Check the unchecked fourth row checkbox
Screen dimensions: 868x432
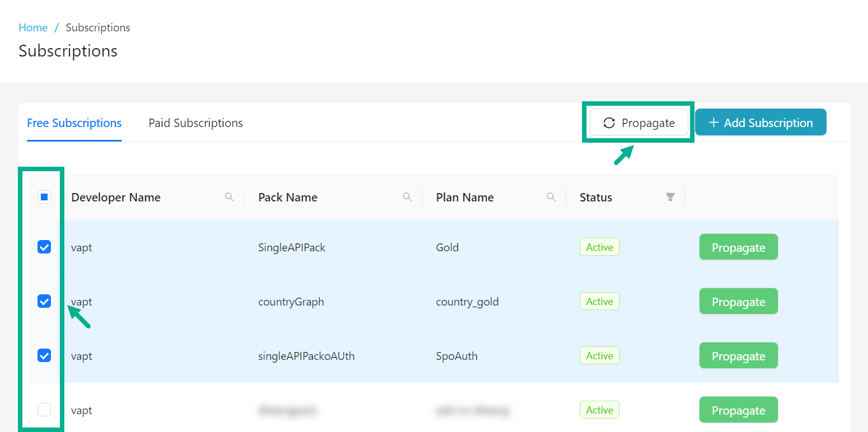point(44,410)
